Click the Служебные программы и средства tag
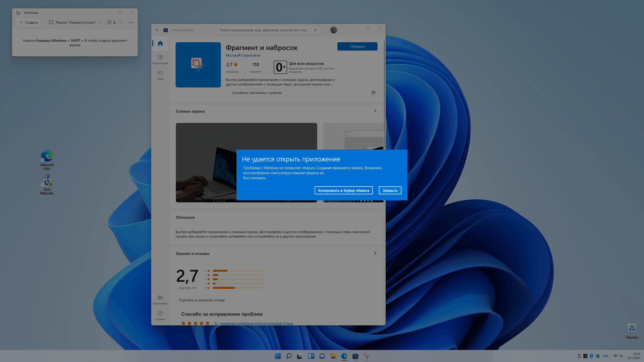Screen dimensions: 644x362 (257, 93)
